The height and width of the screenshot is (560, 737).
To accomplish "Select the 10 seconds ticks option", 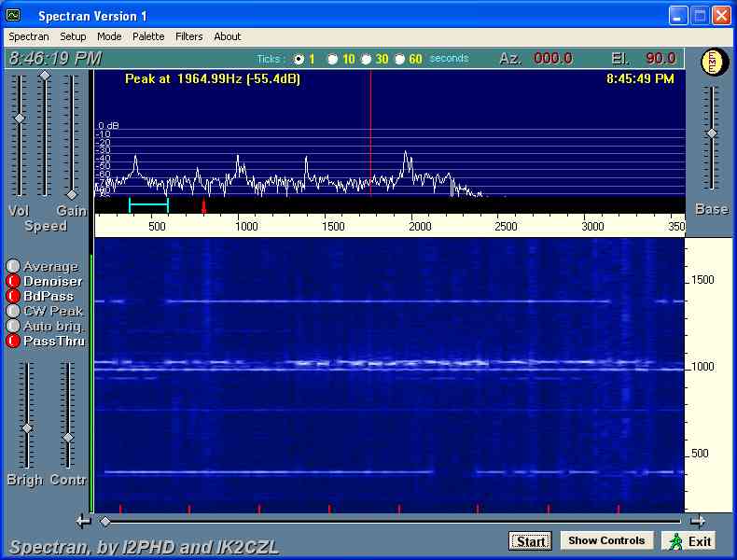I will click(x=332, y=59).
